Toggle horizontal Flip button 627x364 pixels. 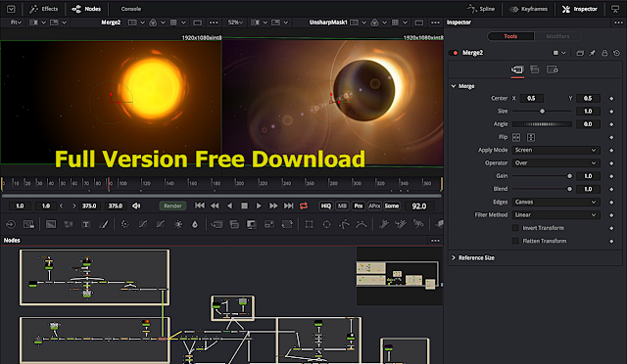516,137
